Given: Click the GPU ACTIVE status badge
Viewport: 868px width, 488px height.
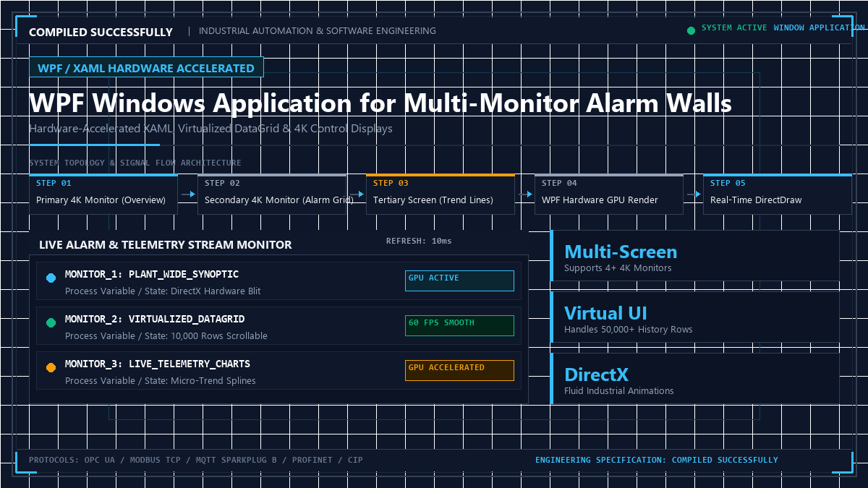Looking at the screenshot, I should [459, 281].
